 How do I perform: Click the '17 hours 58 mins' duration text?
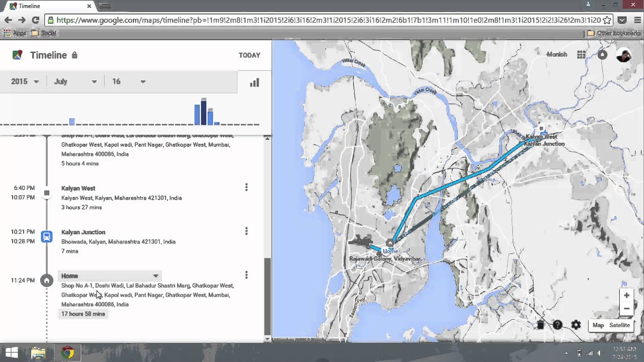click(x=83, y=314)
